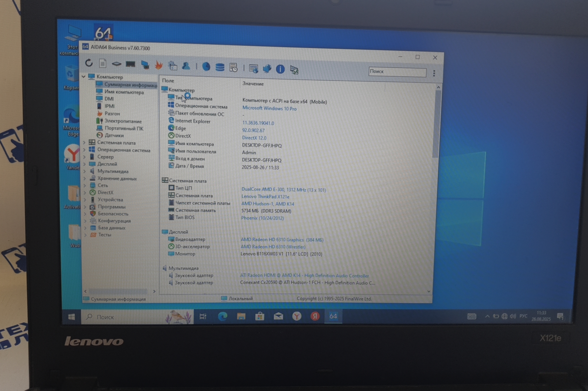The image size is (588, 391).
Task: Open Yandex Browser from the taskbar
Action: 297,316
